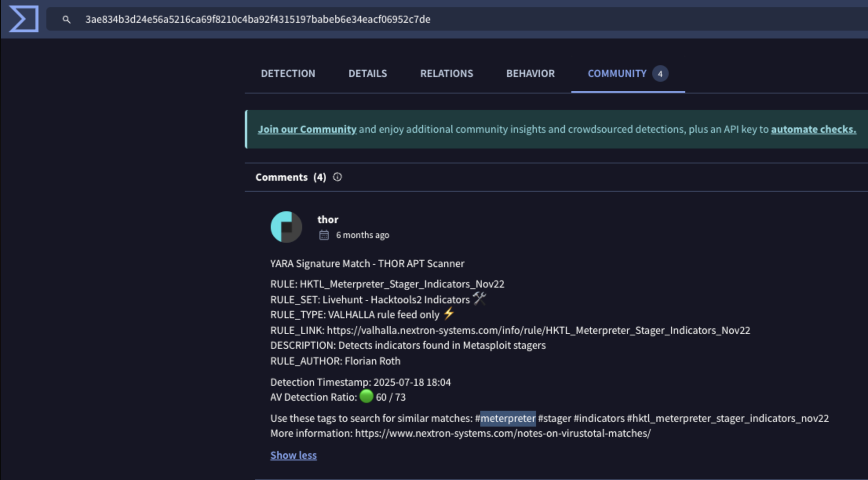Click the #stager tag

554,418
